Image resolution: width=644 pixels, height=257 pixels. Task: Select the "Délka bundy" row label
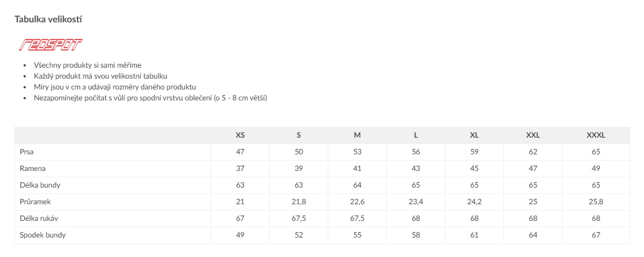(40, 185)
